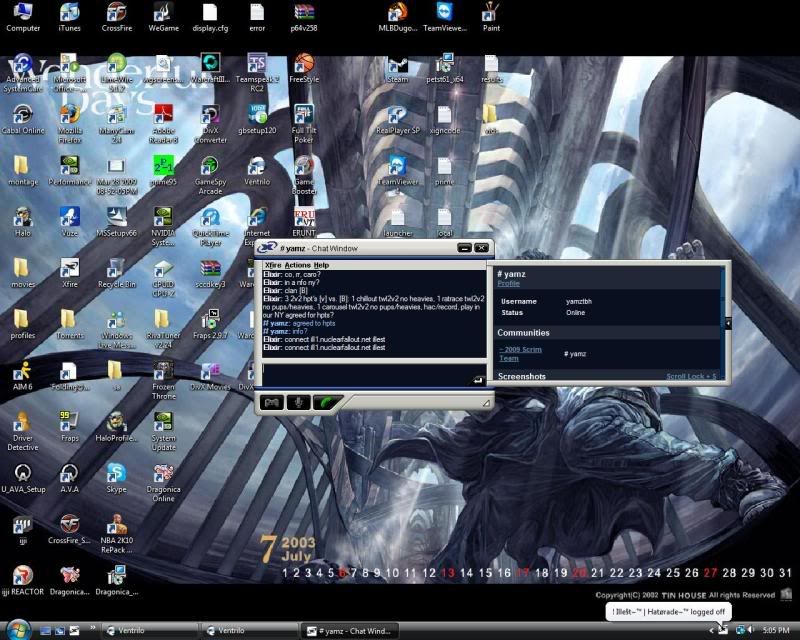This screenshot has height=640, width=800.
Task: Open the CrossFire shortcut in top row
Action: pyautogui.click(x=116, y=13)
